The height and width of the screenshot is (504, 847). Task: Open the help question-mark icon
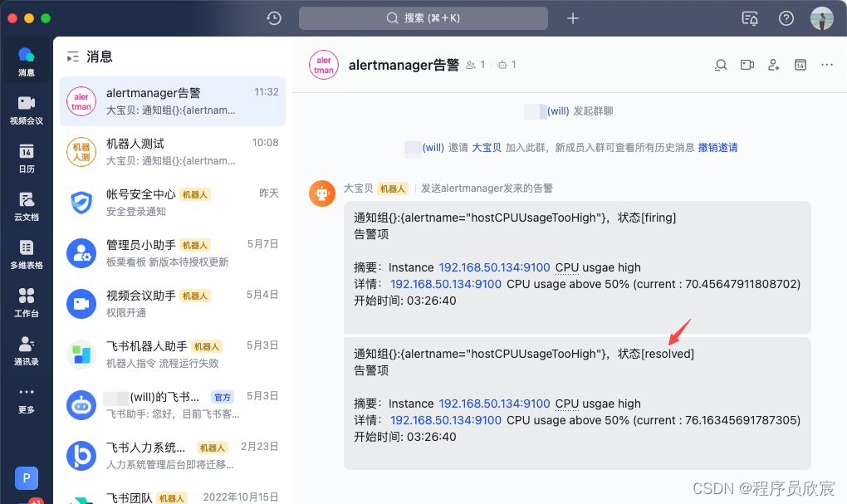[x=786, y=18]
